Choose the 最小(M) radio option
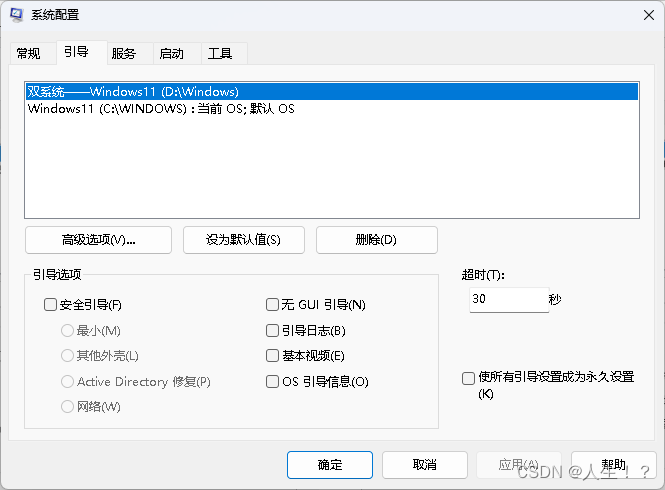 pyautogui.click(x=67, y=330)
